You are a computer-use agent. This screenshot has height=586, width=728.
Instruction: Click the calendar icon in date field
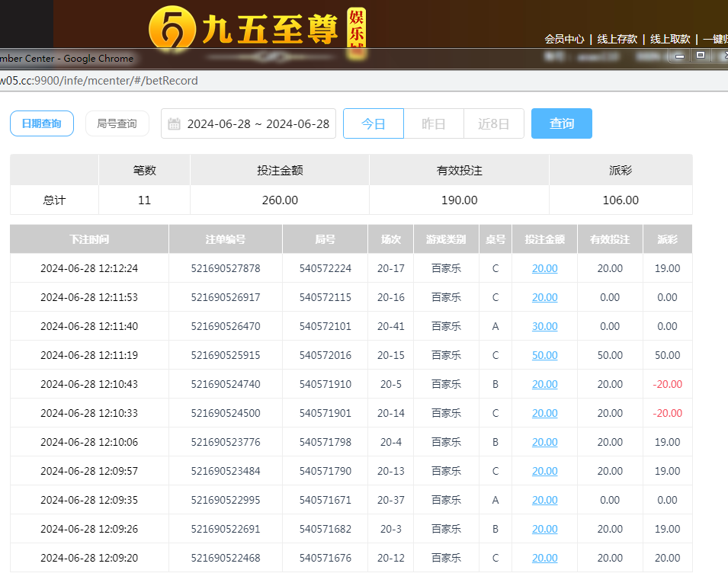(x=174, y=124)
